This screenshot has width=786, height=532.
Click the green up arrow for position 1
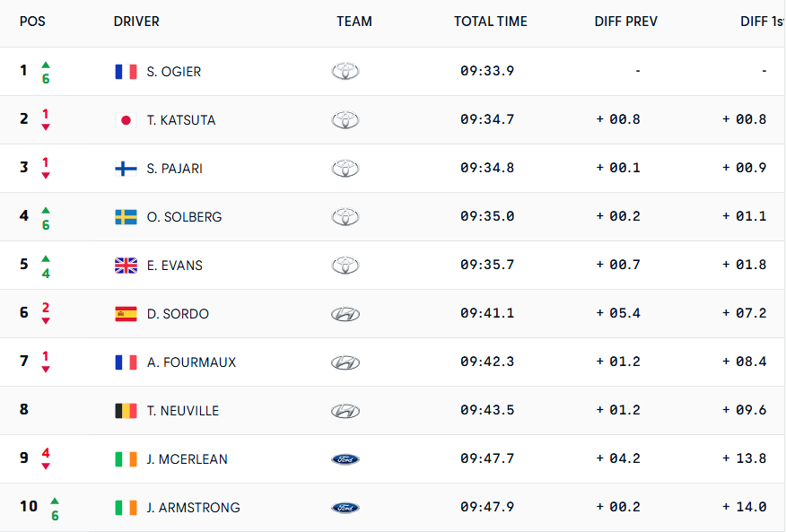point(46,65)
